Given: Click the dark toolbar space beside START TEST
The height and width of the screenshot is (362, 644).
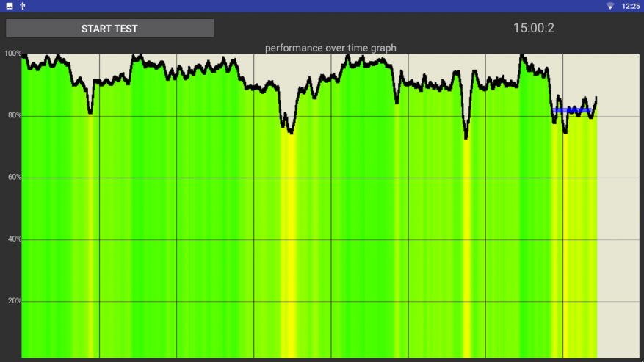Looking at the screenshot, I should click(x=361, y=28).
